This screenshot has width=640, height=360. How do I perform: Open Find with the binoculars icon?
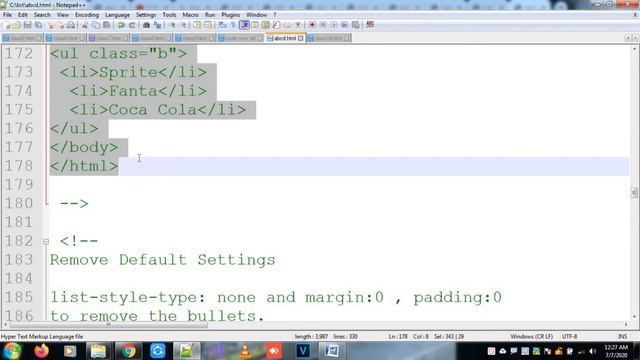[x=146, y=25]
